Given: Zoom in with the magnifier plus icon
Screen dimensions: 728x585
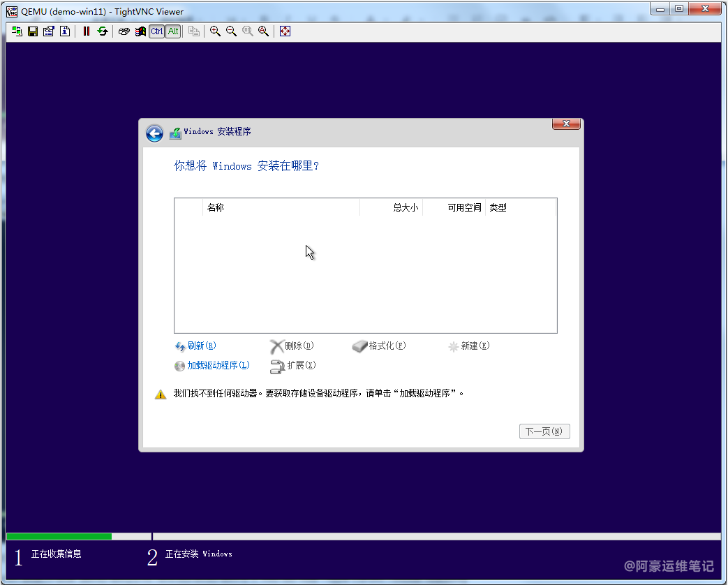Looking at the screenshot, I should [x=215, y=31].
